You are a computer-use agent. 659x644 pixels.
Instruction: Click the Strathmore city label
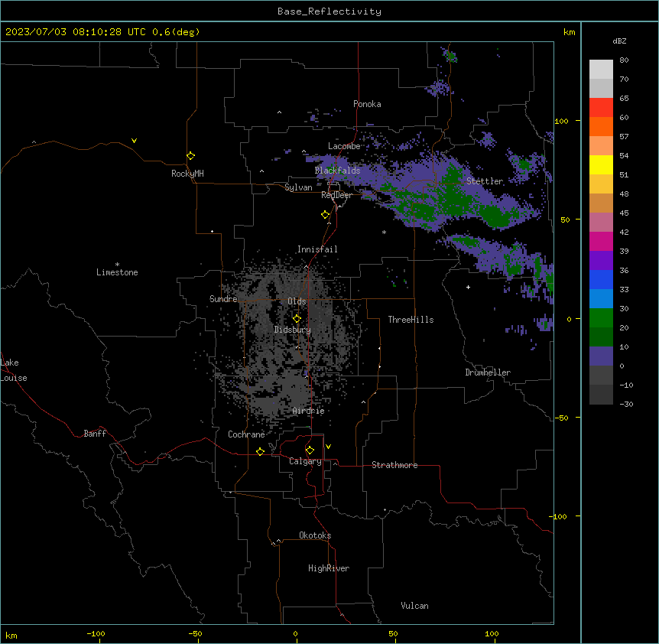coord(394,465)
